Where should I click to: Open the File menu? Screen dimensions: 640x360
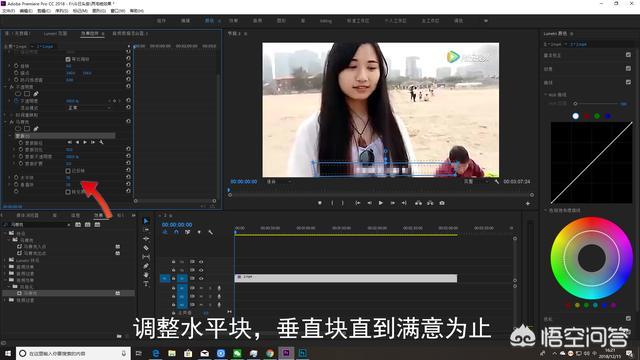pos(9,11)
